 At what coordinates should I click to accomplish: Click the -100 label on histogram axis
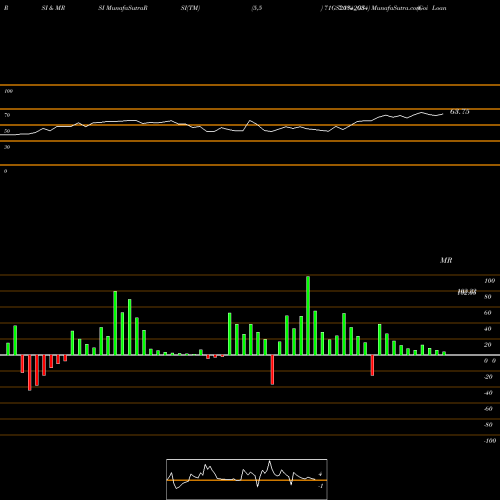tap(490, 441)
